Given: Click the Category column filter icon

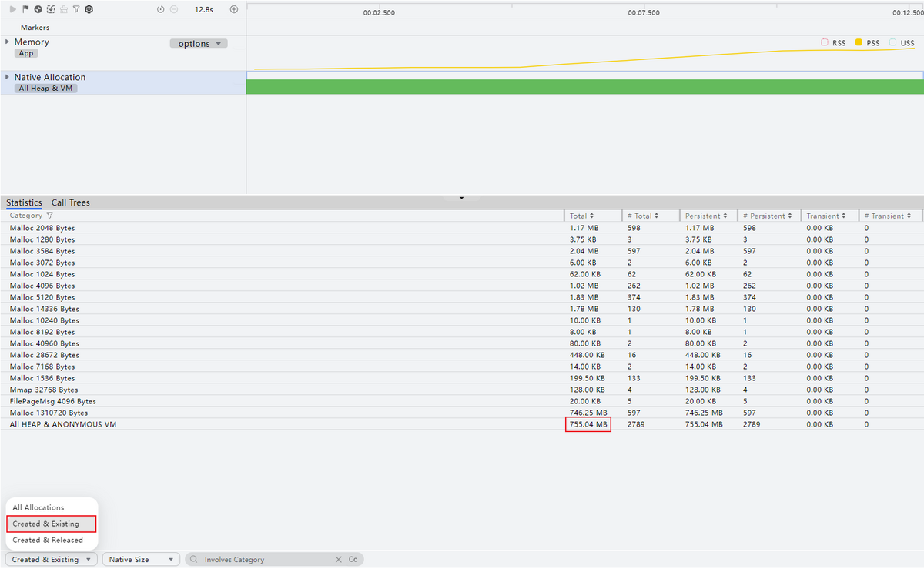Looking at the screenshot, I should (50, 216).
